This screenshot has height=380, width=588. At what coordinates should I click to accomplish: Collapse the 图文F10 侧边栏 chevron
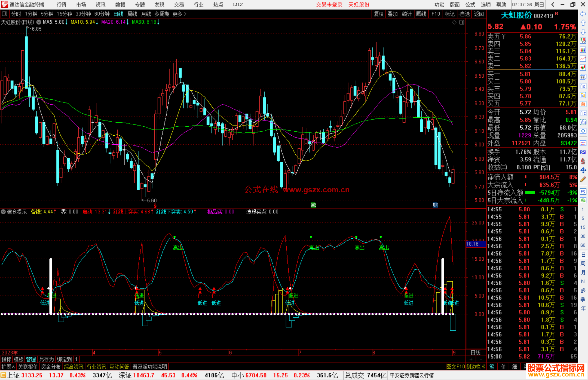[x=483, y=367]
